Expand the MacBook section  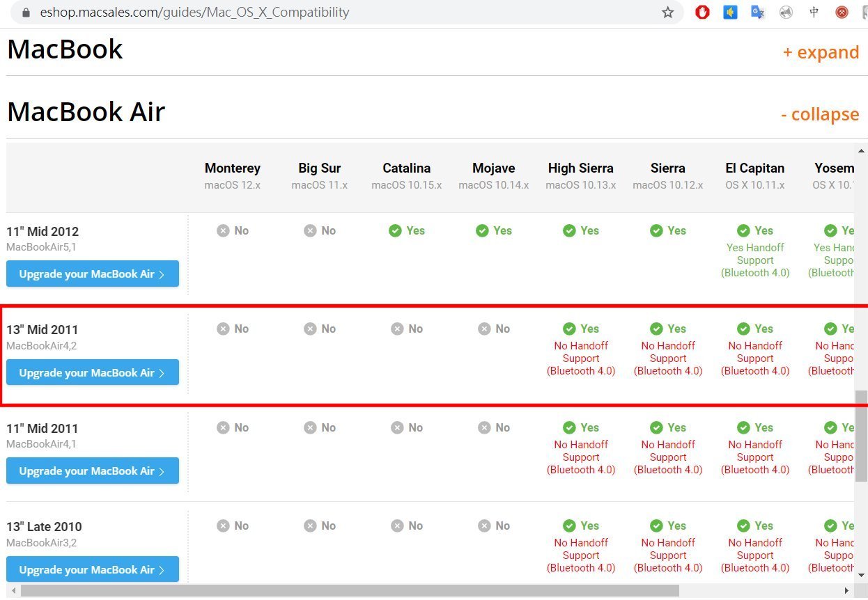(x=821, y=52)
